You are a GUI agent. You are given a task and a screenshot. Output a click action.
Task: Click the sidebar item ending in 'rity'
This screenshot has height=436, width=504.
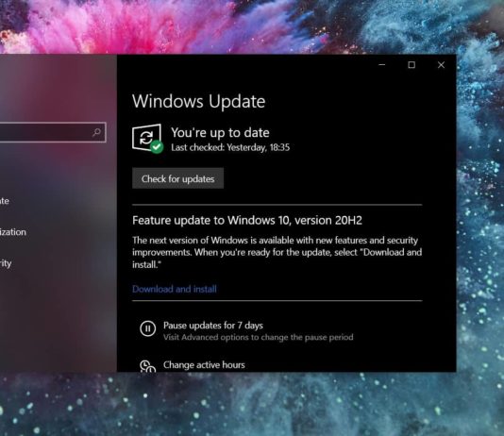[x=6, y=263]
